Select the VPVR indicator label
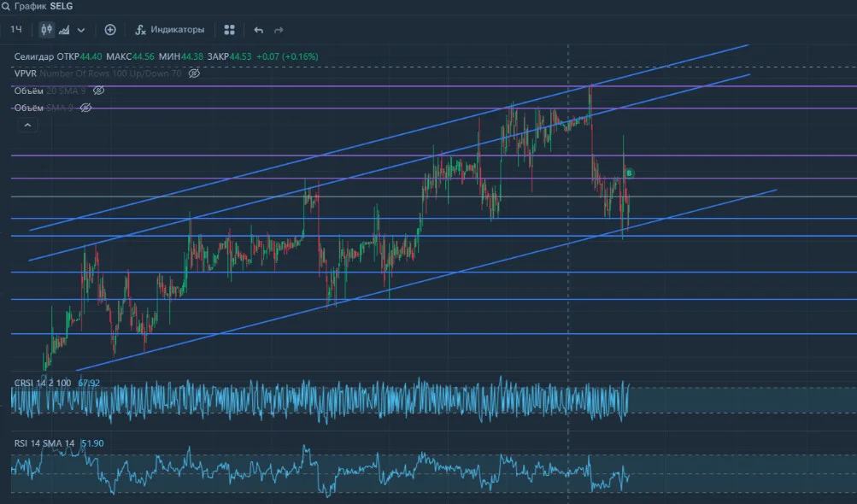This screenshot has width=857, height=504. 25,73
